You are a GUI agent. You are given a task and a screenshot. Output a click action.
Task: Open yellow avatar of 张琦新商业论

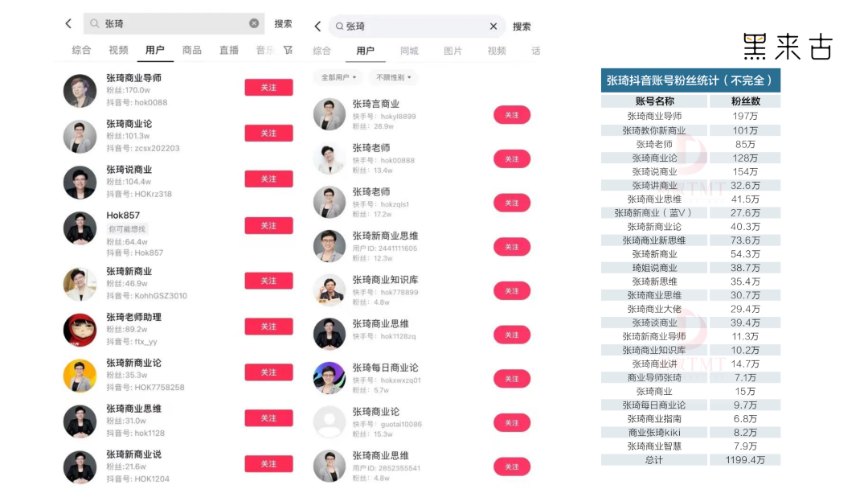click(80, 376)
